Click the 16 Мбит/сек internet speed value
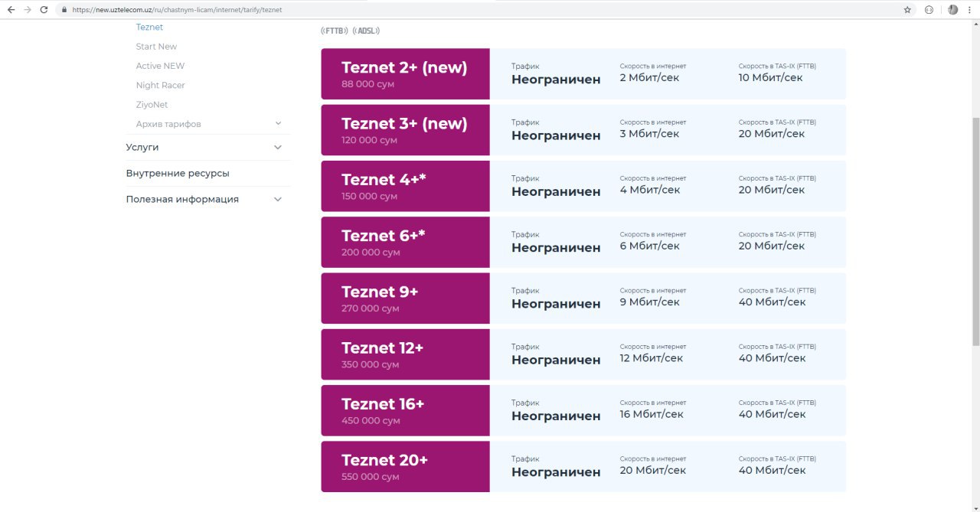This screenshot has width=980, height=512. (x=652, y=414)
